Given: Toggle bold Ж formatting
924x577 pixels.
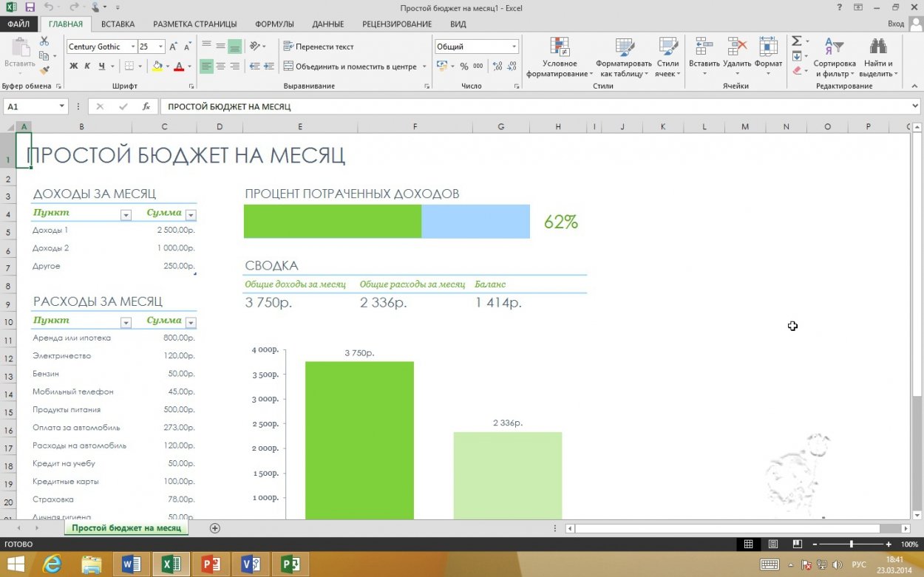Looking at the screenshot, I should [x=73, y=66].
